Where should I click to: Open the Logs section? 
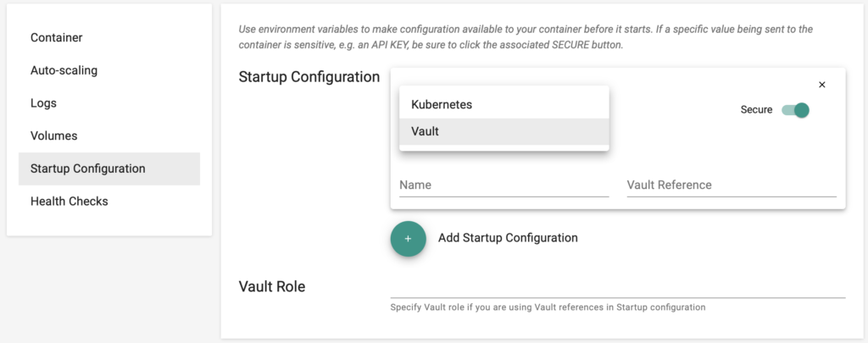tap(43, 103)
